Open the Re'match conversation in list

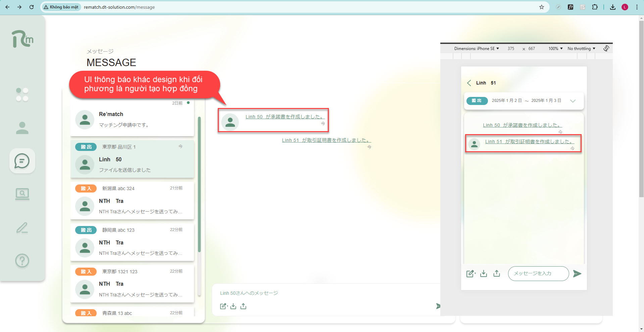[x=132, y=119]
